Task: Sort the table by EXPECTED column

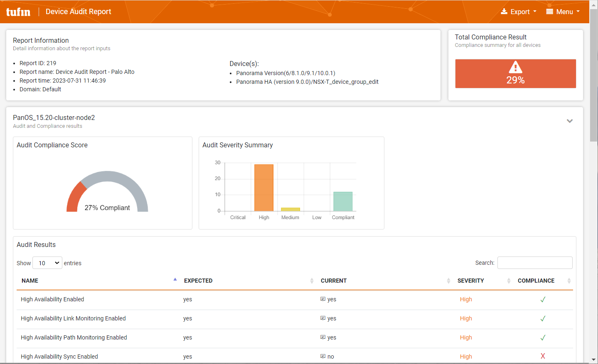Action: click(x=248, y=281)
